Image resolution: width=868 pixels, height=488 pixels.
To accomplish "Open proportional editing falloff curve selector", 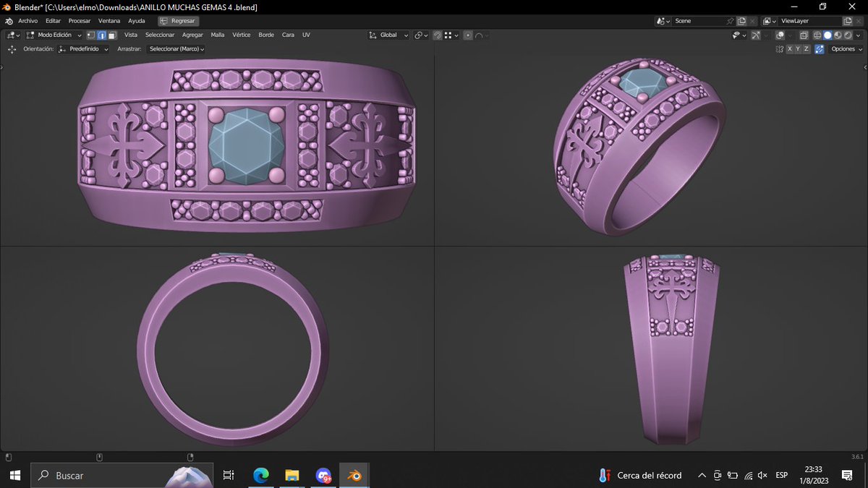I will [482, 35].
